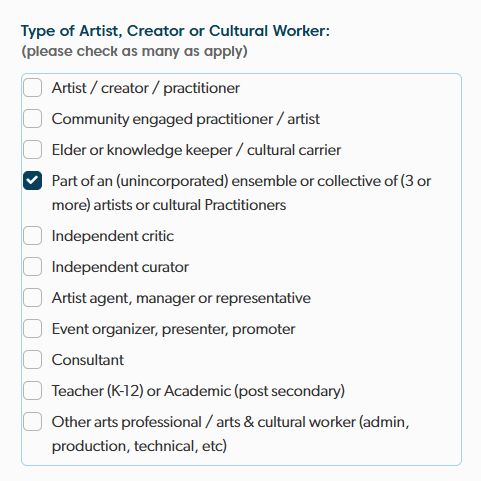This screenshot has height=481, width=481.
Task: Select the Independent critic checkbox
Action: pos(32,236)
